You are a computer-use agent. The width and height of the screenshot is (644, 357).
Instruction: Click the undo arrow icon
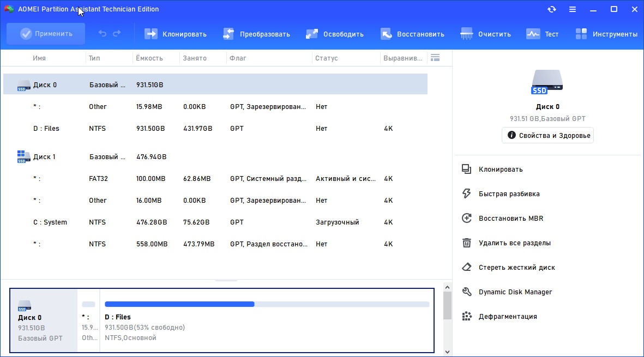click(103, 34)
